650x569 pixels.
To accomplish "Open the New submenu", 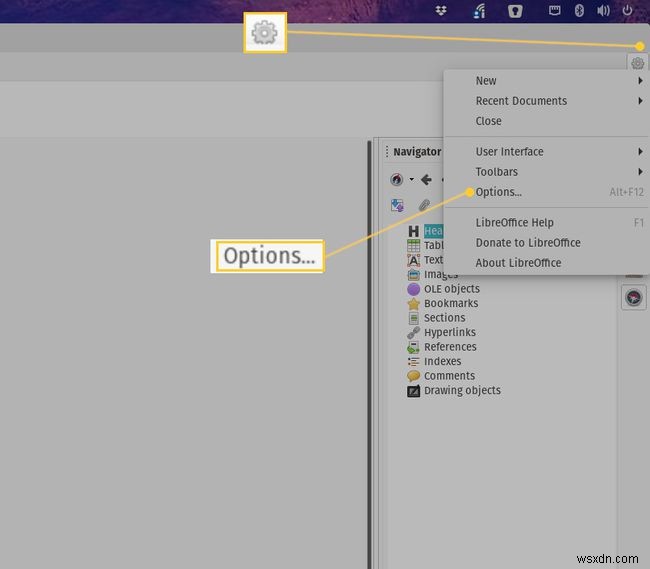I will click(x=547, y=80).
